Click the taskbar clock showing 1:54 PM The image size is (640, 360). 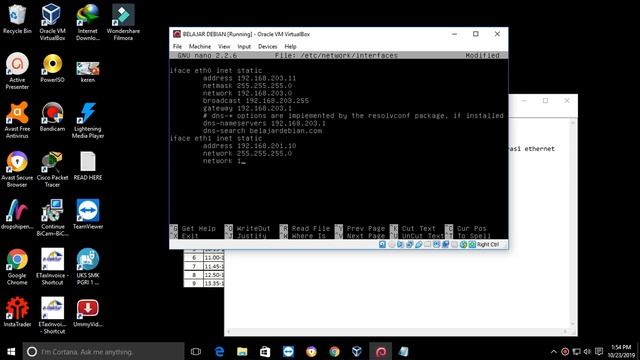click(621, 351)
